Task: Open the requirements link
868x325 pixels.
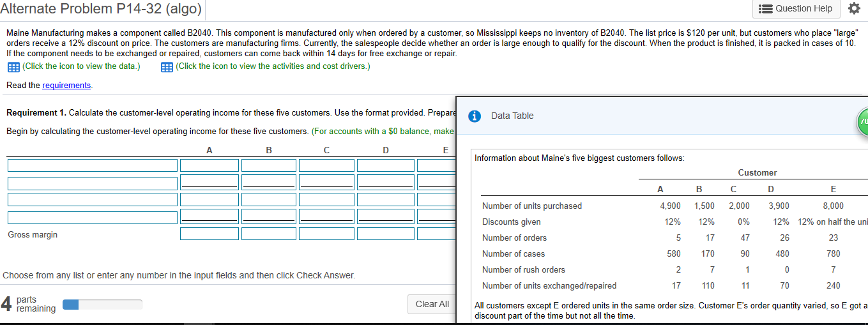Action: 66,85
